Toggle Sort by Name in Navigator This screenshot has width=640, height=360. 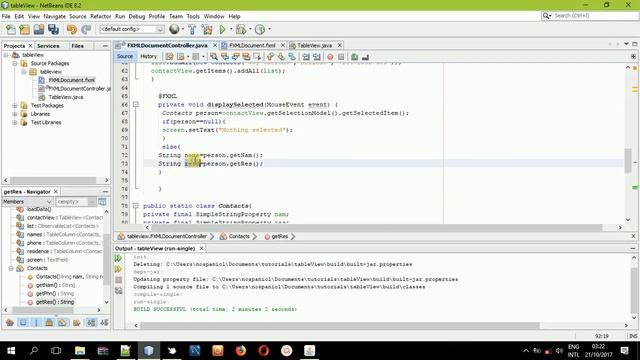(91, 322)
